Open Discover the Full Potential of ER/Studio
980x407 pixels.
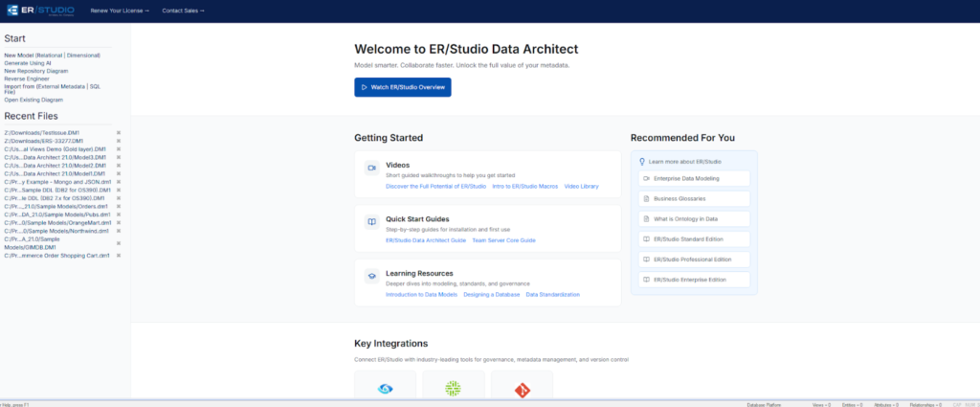435,187
